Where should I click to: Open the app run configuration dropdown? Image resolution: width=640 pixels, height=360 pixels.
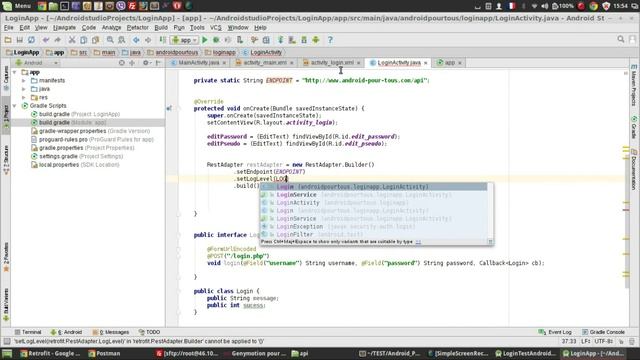click(185, 40)
